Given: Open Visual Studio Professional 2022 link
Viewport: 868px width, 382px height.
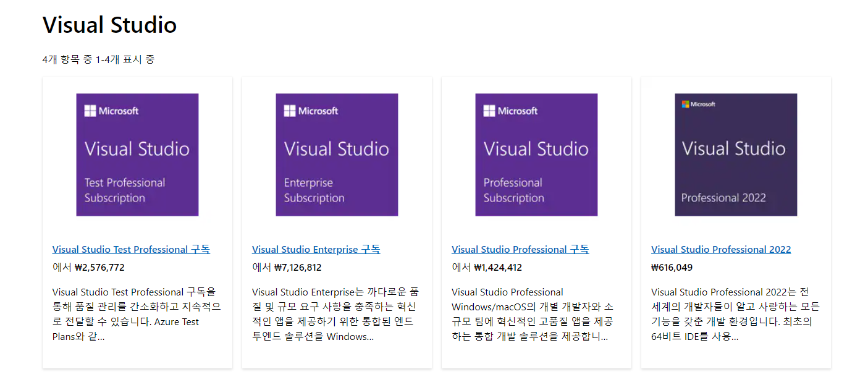Looking at the screenshot, I should click(721, 250).
